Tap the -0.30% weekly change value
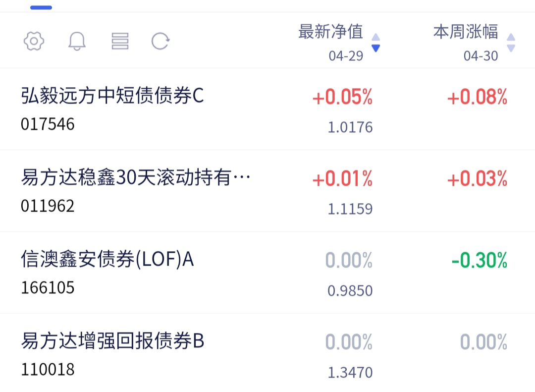Image resolution: width=535 pixels, height=392 pixels. pyautogui.click(x=479, y=260)
